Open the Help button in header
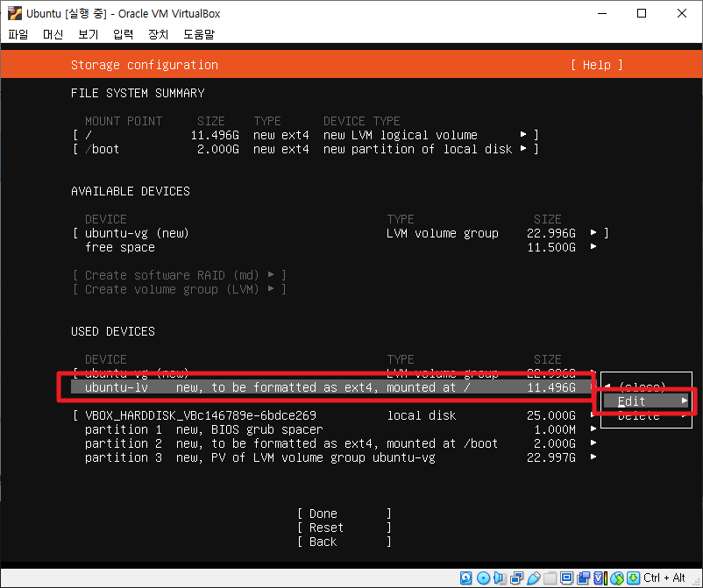Screen dimensions: 703x588 pyautogui.click(x=597, y=65)
